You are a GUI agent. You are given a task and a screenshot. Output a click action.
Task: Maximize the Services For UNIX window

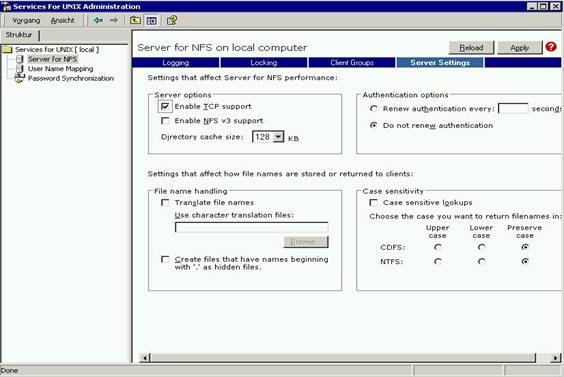[543, 6]
